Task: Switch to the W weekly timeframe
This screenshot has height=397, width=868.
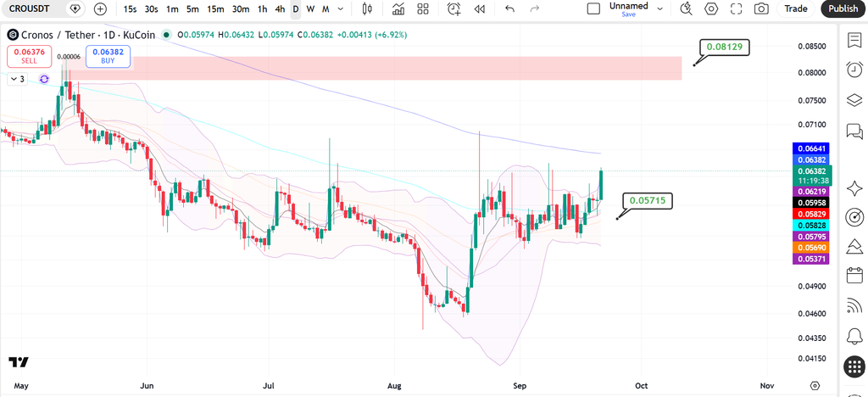Action: (x=310, y=8)
